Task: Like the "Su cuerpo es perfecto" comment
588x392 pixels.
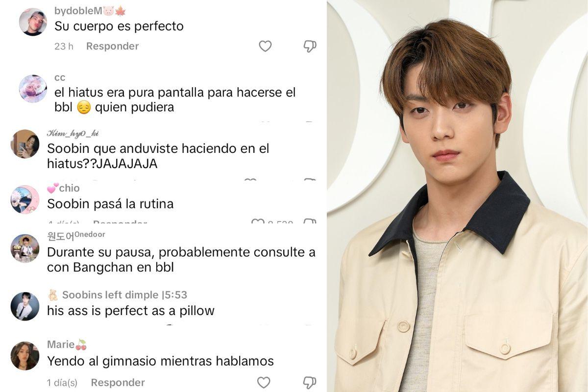Action: pyautogui.click(x=265, y=46)
